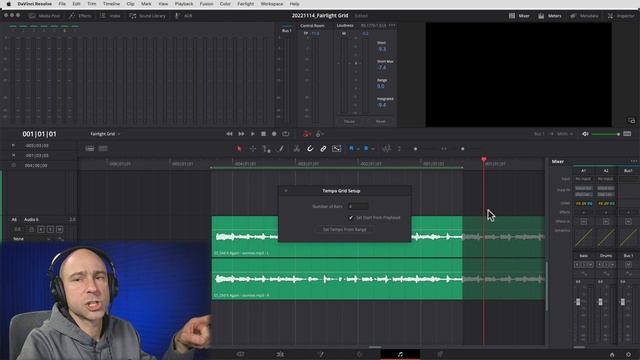Click the Bus 1 fader handle
The height and width of the screenshot is (360, 640).
coord(622,302)
